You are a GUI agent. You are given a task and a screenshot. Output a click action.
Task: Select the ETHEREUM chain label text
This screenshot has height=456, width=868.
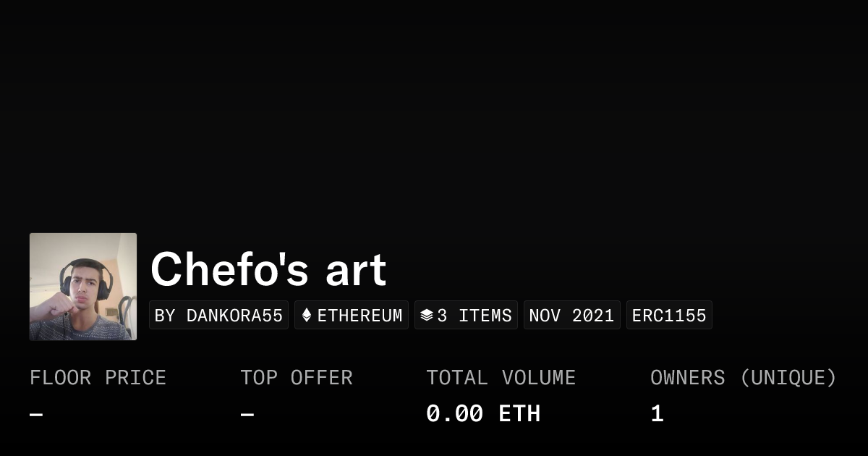[359, 316]
